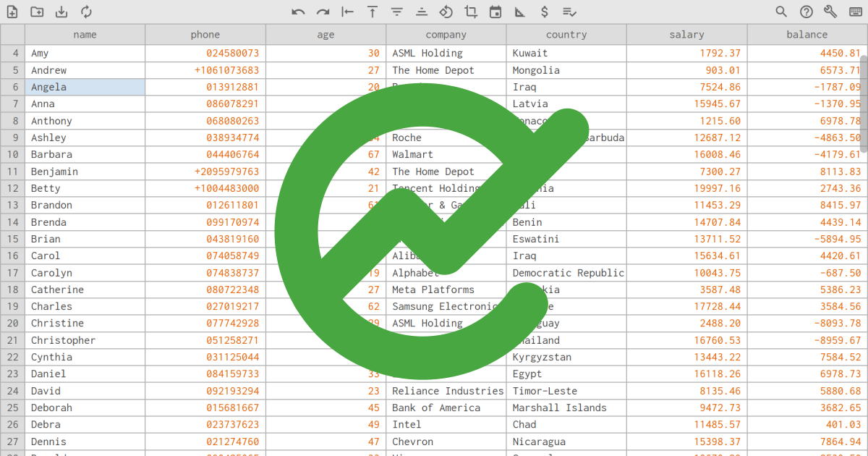Viewport: 868px width, 456px height.
Task: Click the refresh sync icon
Action: [x=86, y=12]
